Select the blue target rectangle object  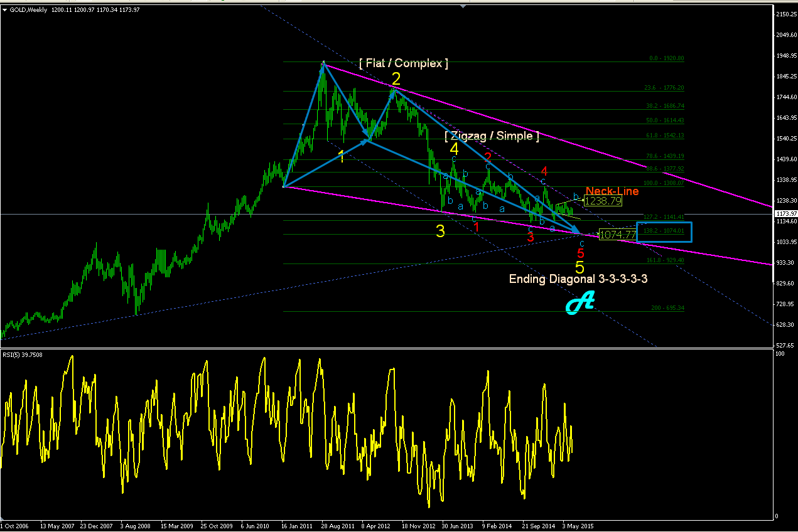point(664,232)
